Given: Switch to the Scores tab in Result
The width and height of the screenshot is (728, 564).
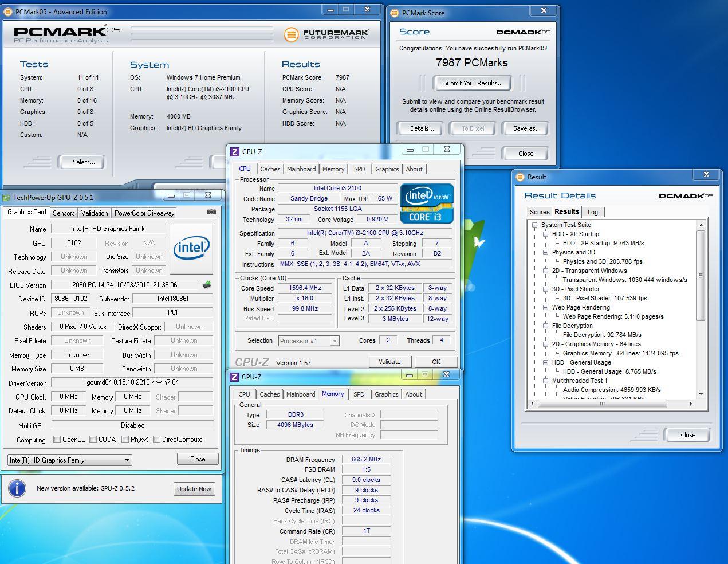Looking at the screenshot, I should (x=539, y=212).
